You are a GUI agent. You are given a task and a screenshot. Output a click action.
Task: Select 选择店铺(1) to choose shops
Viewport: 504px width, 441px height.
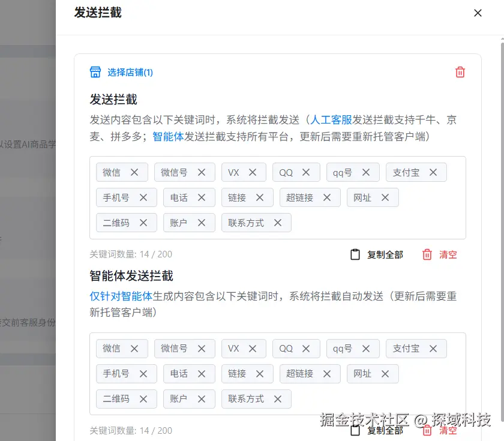point(130,72)
